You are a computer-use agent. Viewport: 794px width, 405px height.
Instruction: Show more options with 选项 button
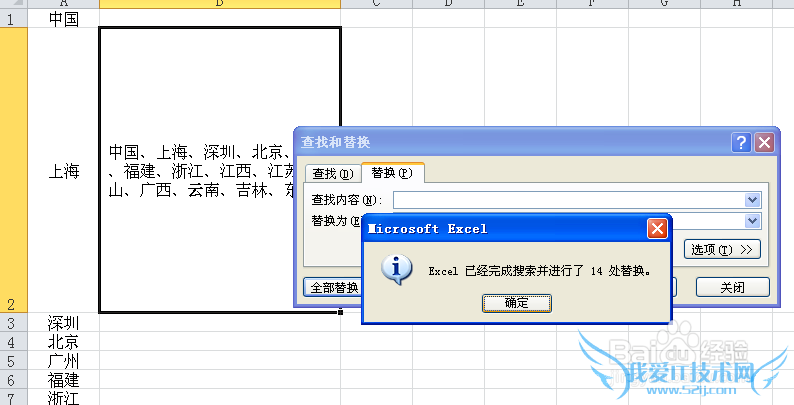point(722,249)
